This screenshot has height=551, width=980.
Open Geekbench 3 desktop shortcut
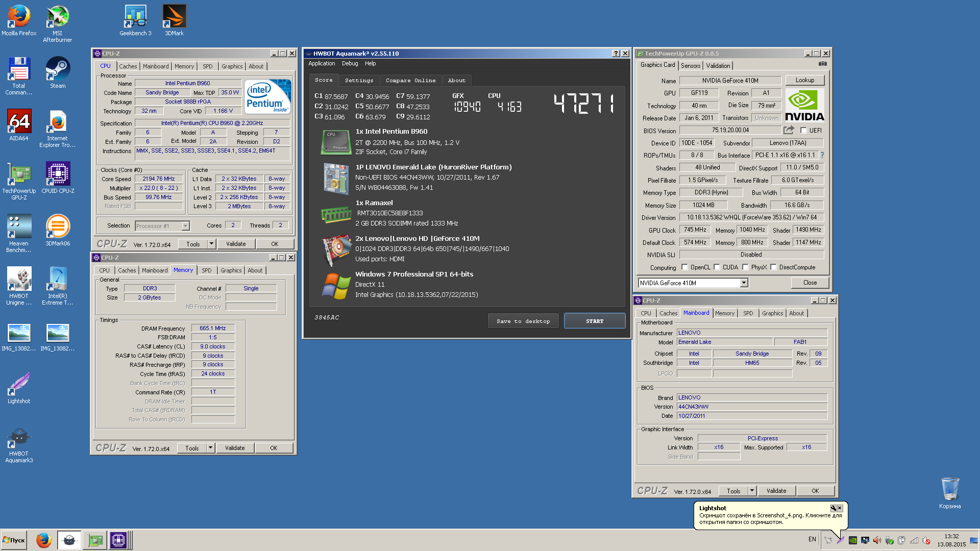pyautogui.click(x=135, y=20)
